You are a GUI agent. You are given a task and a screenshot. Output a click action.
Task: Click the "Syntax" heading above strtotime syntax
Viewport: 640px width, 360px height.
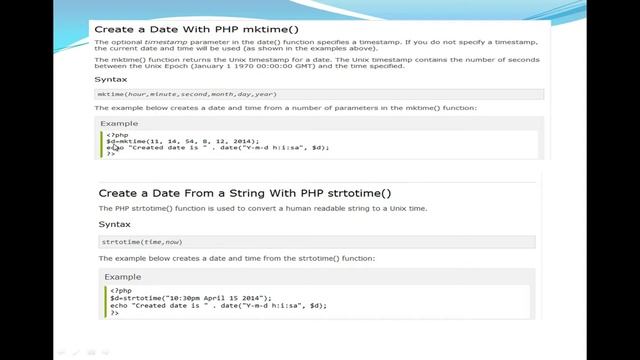point(114,224)
